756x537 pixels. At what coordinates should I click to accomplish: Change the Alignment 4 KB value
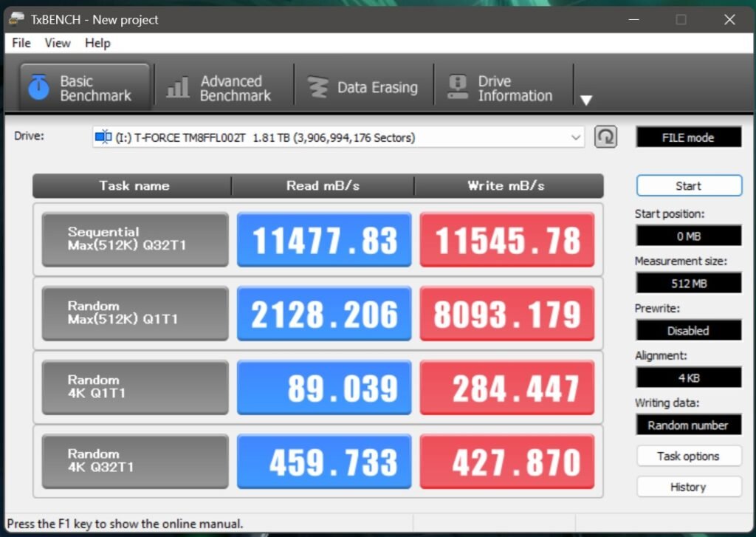(689, 377)
